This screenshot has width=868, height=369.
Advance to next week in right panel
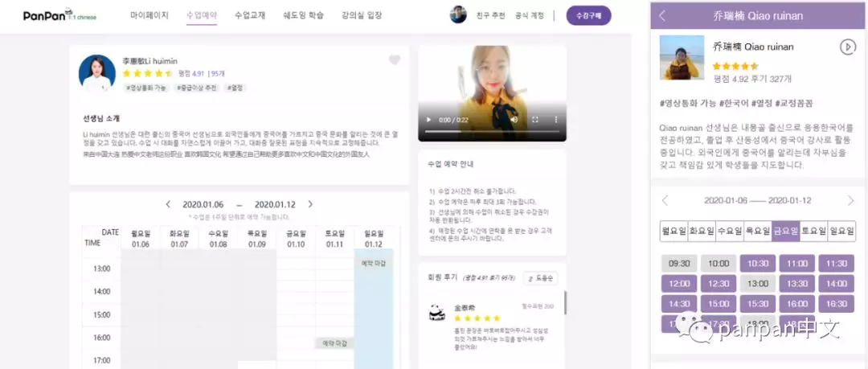[851, 200]
